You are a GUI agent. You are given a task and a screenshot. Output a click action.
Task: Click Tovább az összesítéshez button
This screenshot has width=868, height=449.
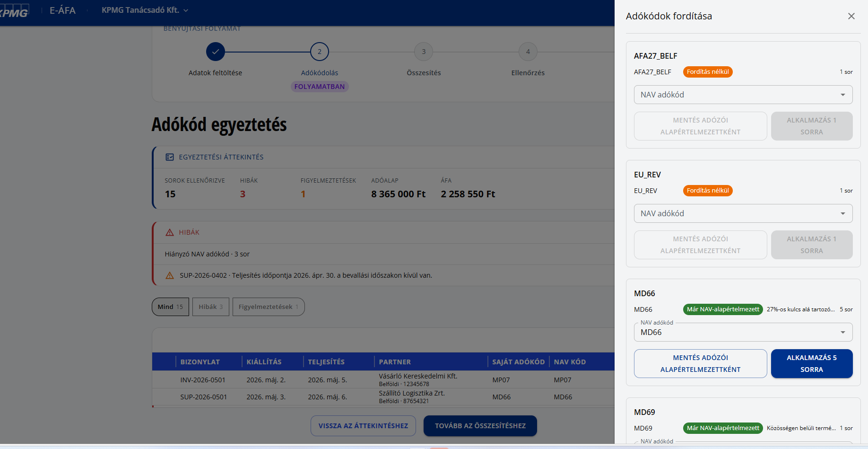tap(480, 426)
